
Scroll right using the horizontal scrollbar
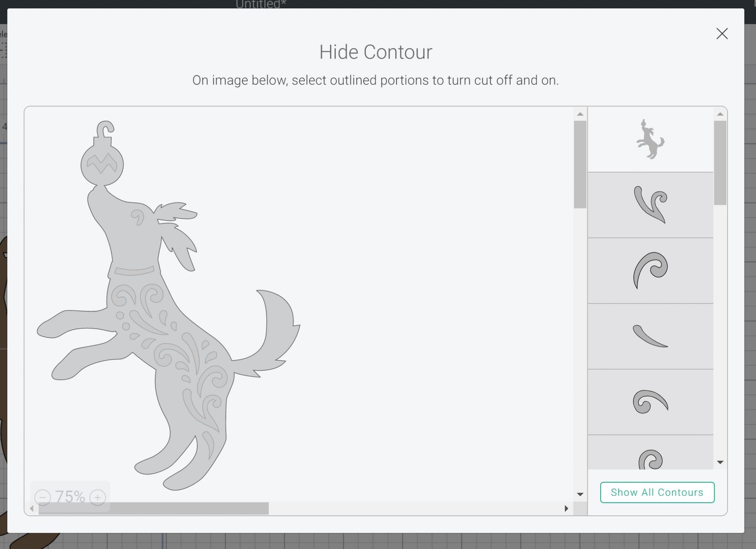click(566, 508)
